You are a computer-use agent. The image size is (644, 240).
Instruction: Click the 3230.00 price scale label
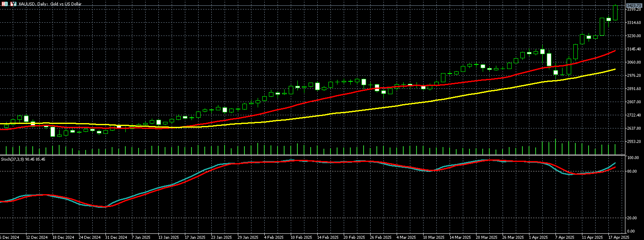(x=634, y=36)
